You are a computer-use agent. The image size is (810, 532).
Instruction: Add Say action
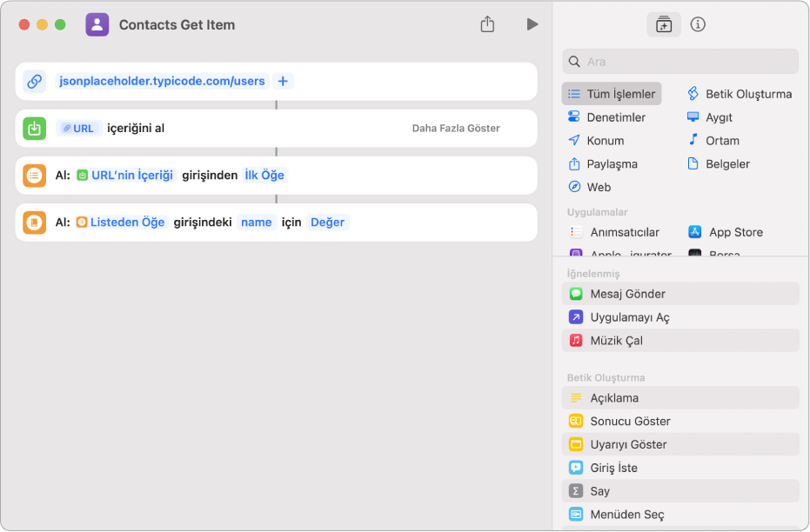[x=680, y=491]
